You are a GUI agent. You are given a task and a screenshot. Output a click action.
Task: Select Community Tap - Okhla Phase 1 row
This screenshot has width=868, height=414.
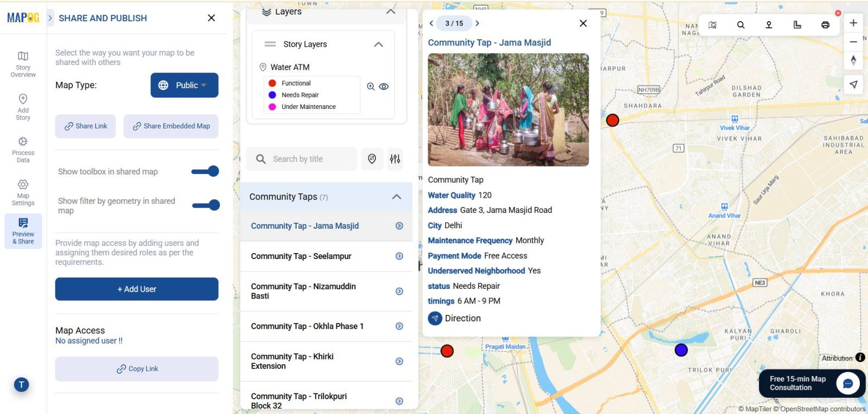[326, 326]
